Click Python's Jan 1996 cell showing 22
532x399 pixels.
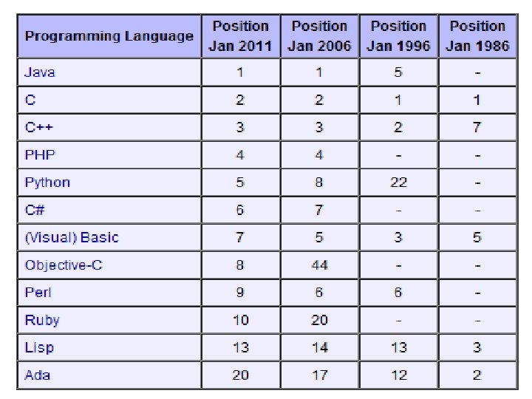[399, 183]
